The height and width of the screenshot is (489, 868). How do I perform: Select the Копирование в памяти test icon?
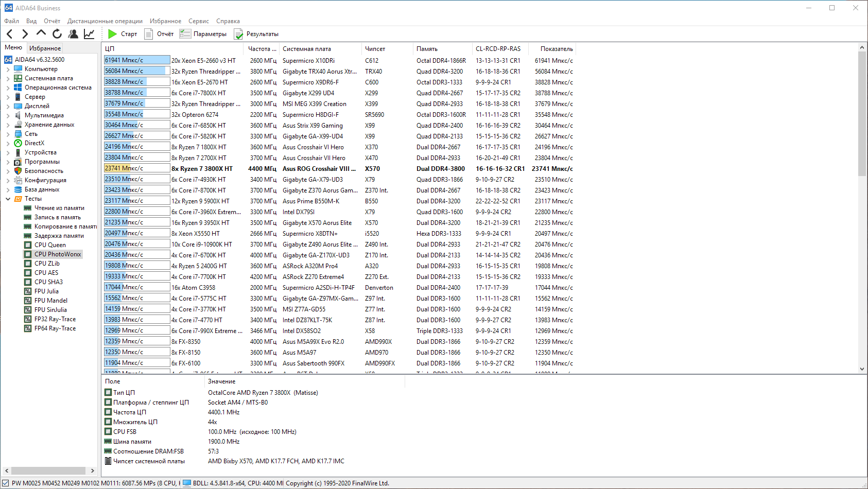pyautogui.click(x=28, y=226)
